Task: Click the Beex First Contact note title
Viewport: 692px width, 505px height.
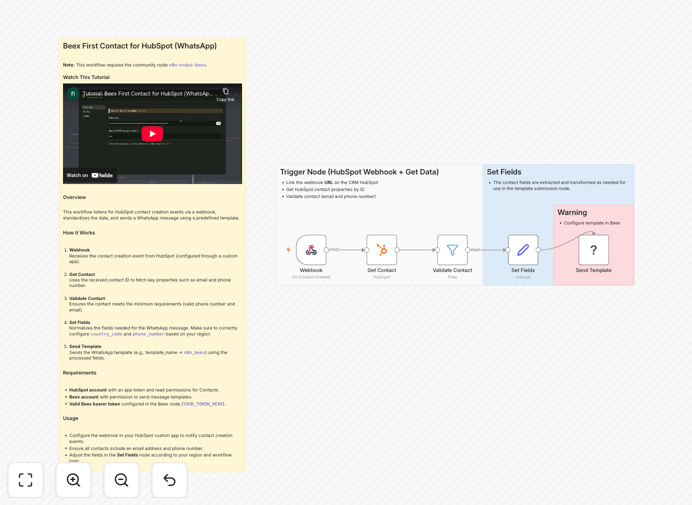Action: (x=139, y=46)
